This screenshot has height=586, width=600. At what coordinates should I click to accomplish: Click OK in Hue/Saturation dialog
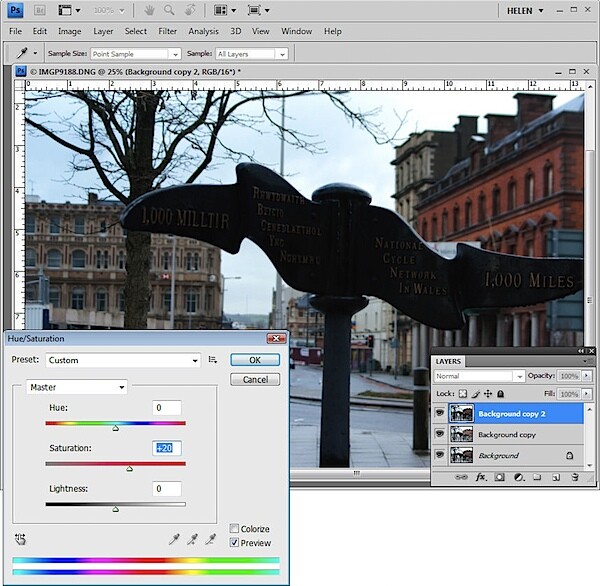click(255, 360)
